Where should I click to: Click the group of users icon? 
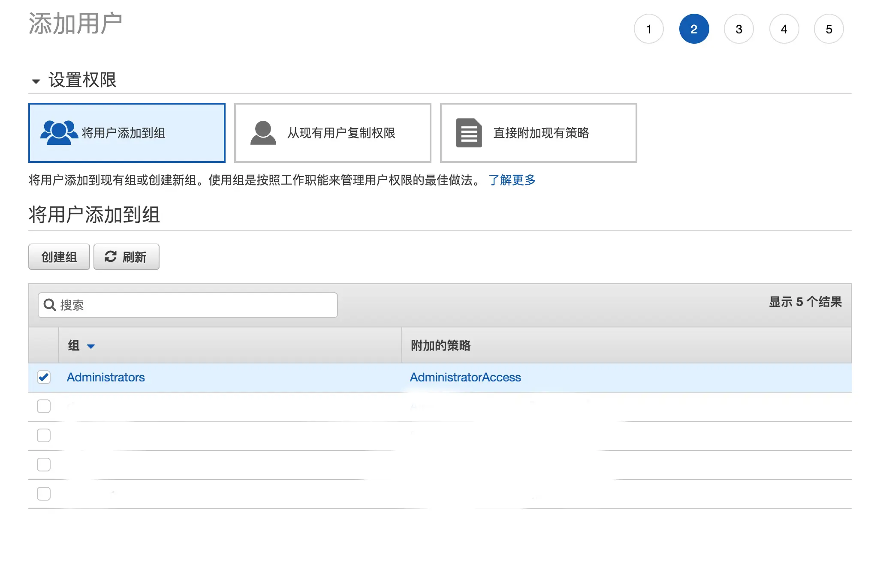pyautogui.click(x=59, y=132)
